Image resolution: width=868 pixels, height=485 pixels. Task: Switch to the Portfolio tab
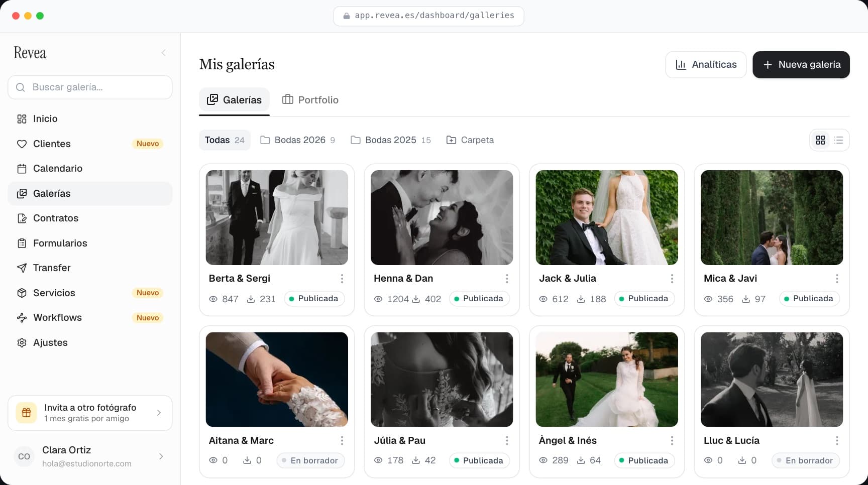[x=310, y=100]
